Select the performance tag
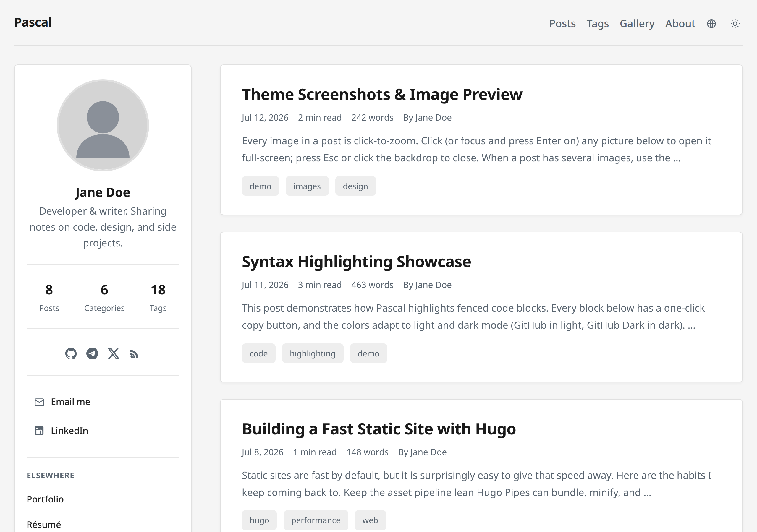This screenshot has height=532, width=757. click(x=316, y=520)
